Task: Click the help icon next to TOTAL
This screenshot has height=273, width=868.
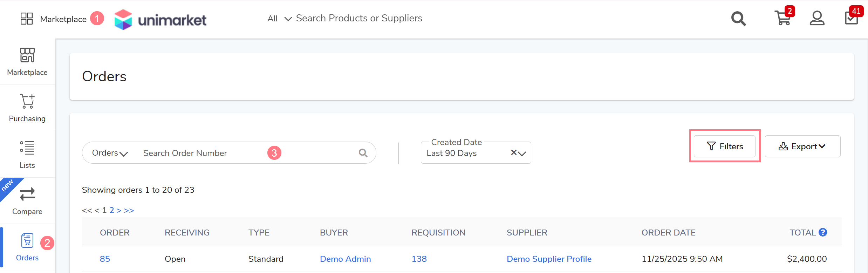Action: pos(823,232)
